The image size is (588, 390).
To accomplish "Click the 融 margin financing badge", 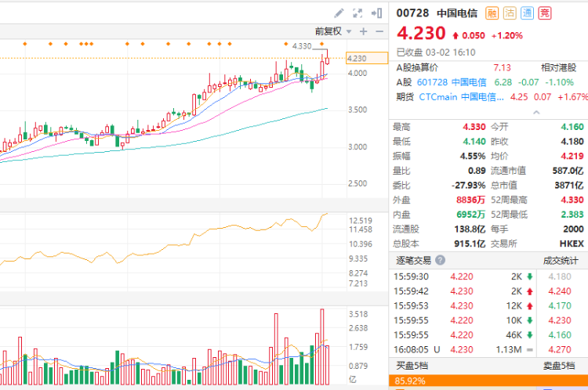I will coord(492,13).
